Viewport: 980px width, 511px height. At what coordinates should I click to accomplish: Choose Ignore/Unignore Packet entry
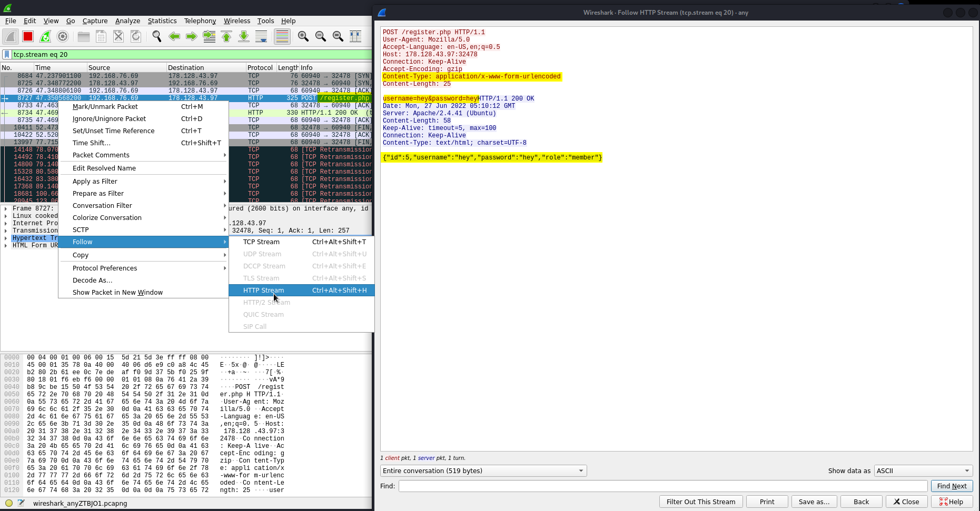click(143, 118)
